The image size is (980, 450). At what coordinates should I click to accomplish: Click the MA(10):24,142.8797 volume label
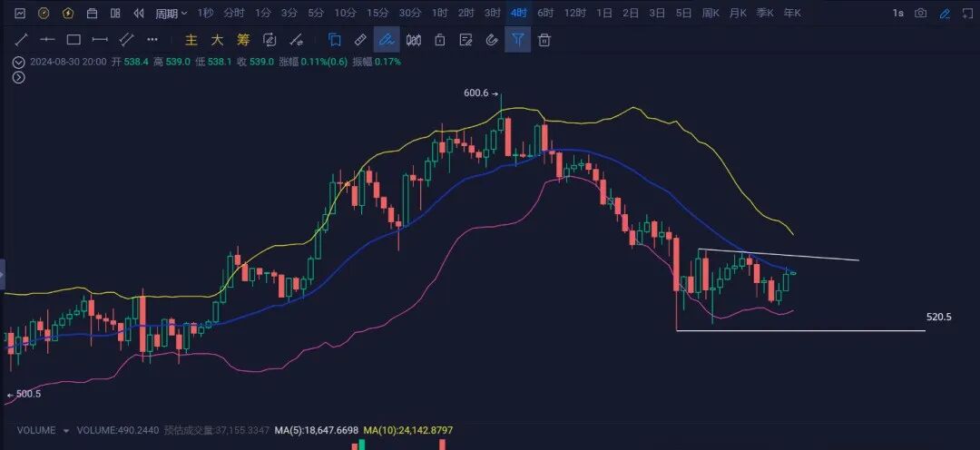[408, 431]
